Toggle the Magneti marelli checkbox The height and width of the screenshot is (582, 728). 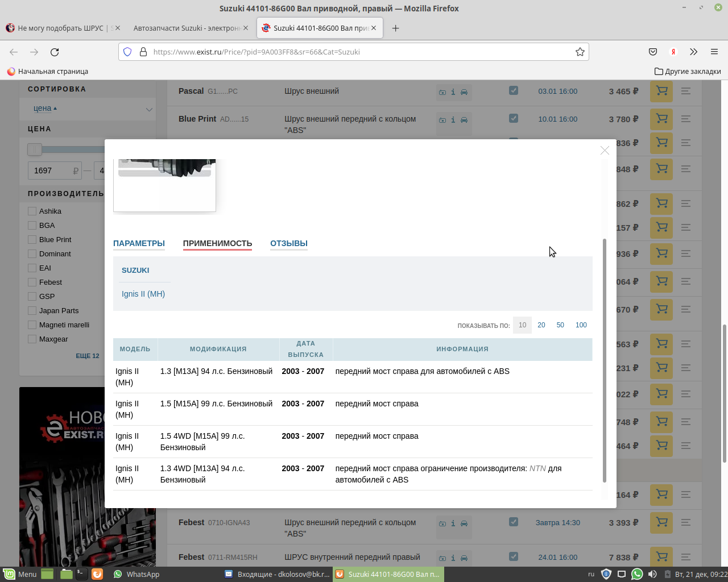coord(32,325)
